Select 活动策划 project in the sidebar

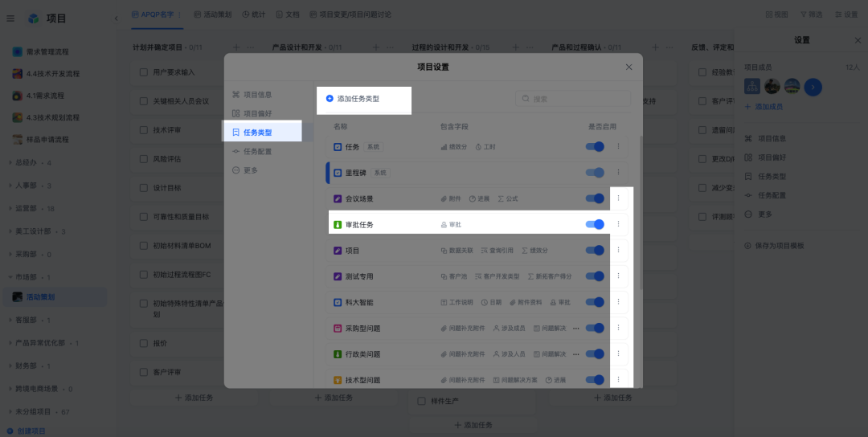click(x=55, y=297)
